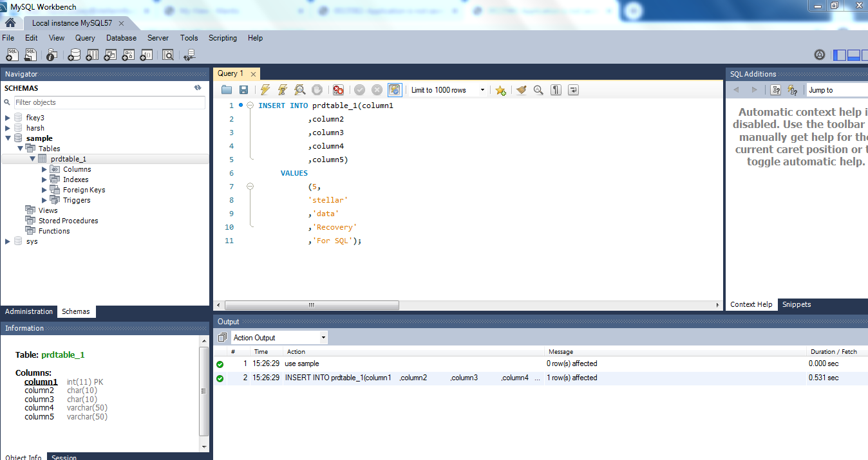Open the Action Output dropdown
Screen dimensions: 868x460
click(279, 338)
